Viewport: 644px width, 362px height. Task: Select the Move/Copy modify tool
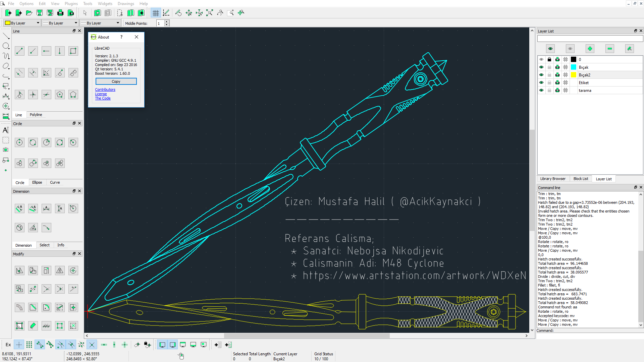(x=19, y=270)
